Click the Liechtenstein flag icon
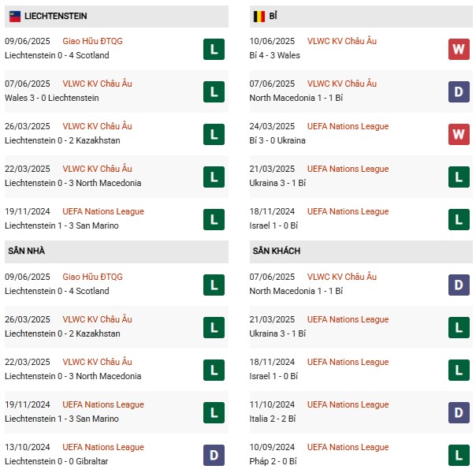The height and width of the screenshot is (473, 476). 15,16
